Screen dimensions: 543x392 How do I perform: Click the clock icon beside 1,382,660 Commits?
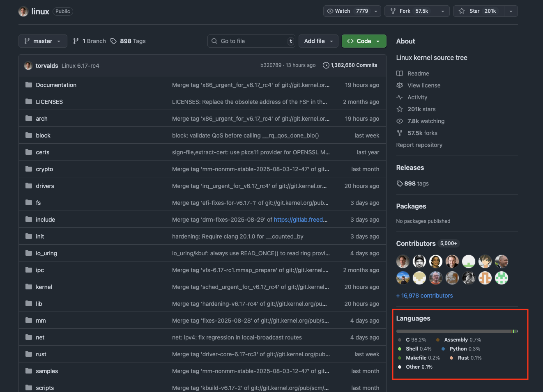326,65
